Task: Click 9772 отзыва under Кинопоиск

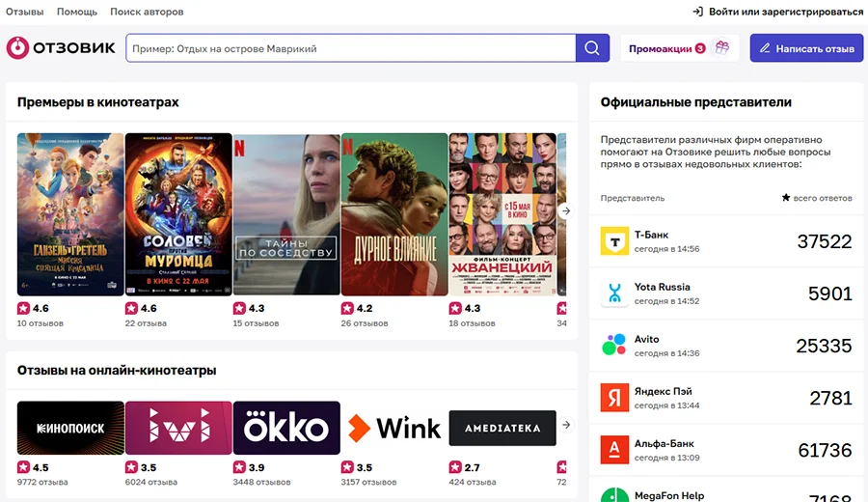Action: (x=42, y=482)
